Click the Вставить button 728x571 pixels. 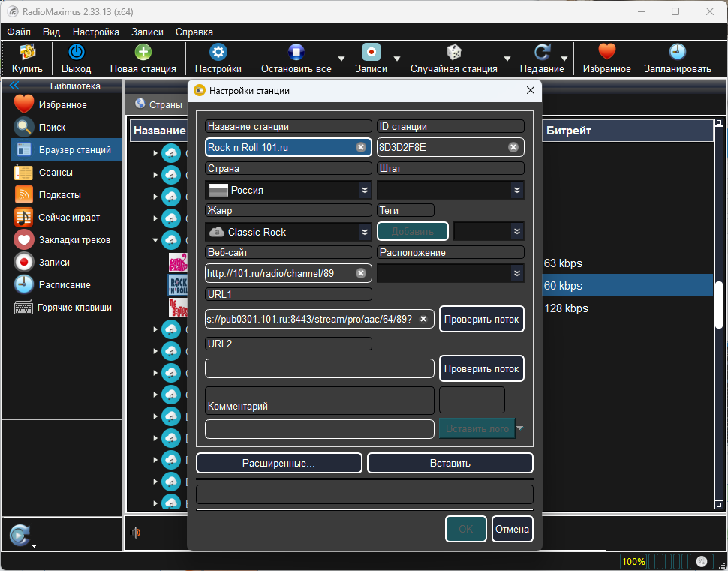click(x=450, y=463)
